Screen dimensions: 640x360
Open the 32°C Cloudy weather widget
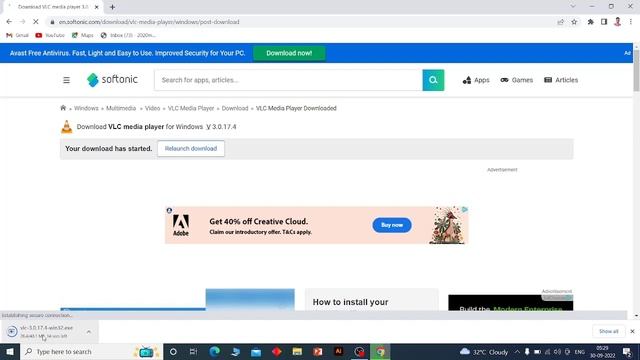click(x=484, y=351)
